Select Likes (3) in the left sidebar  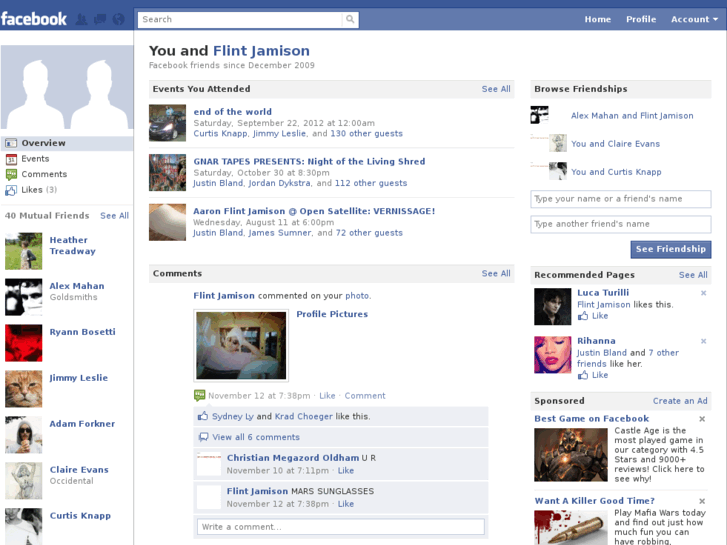(67, 190)
